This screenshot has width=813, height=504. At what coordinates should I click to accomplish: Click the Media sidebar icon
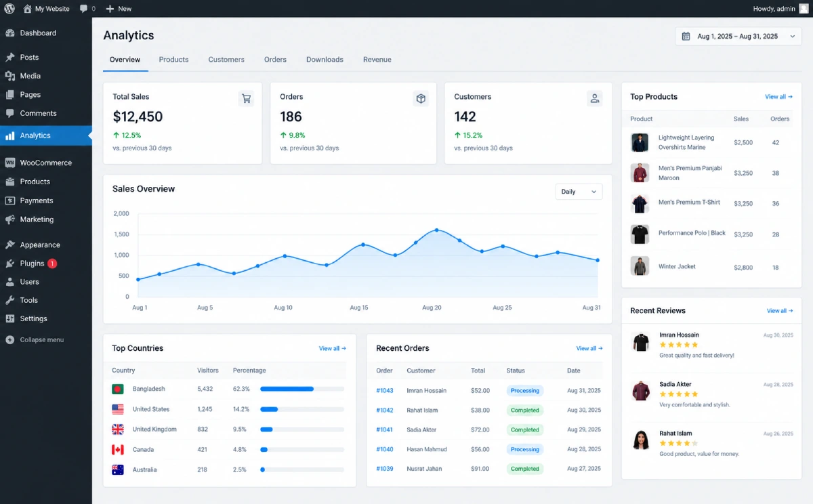click(x=9, y=76)
